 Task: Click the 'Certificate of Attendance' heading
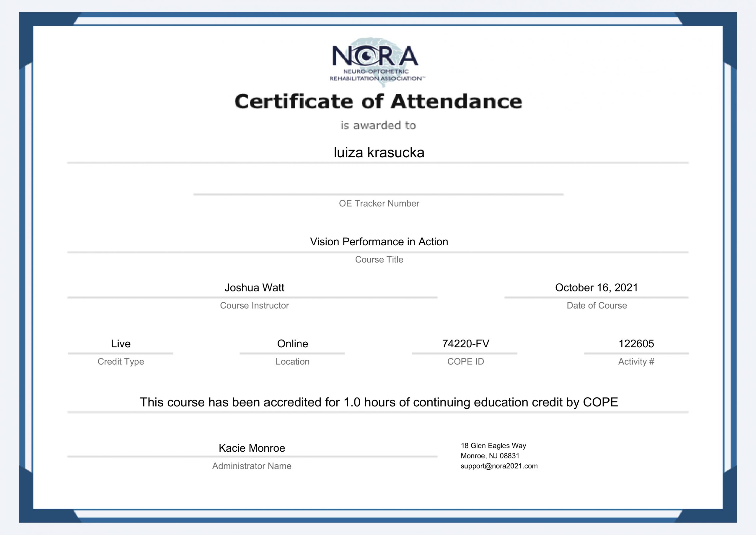(x=378, y=101)
